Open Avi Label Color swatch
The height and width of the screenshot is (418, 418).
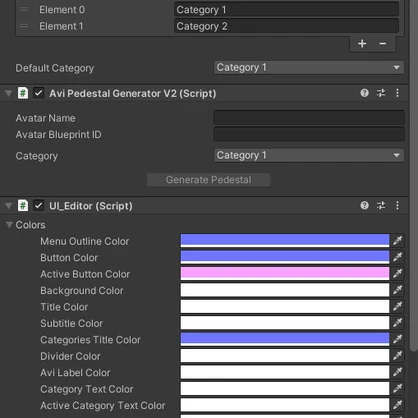(285, 372)
